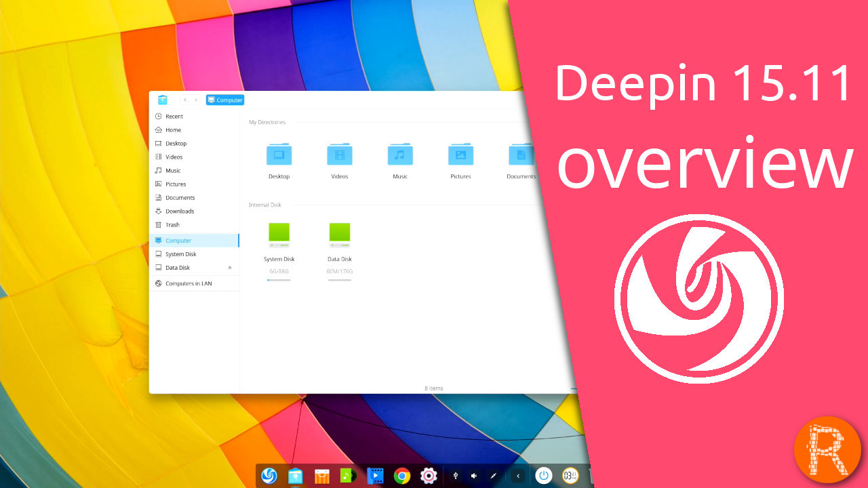Select the System Disk drive icon
Screen dimensions: 868x488
tap(279, 234)
